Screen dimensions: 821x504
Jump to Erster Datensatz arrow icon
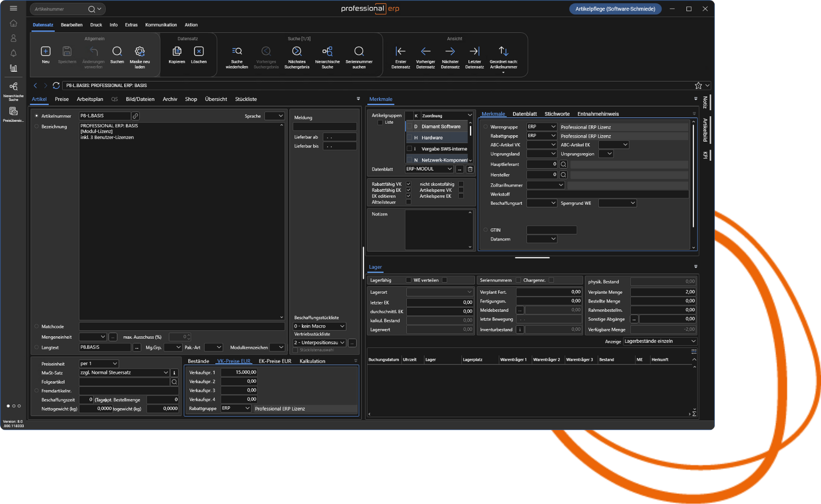400,51
